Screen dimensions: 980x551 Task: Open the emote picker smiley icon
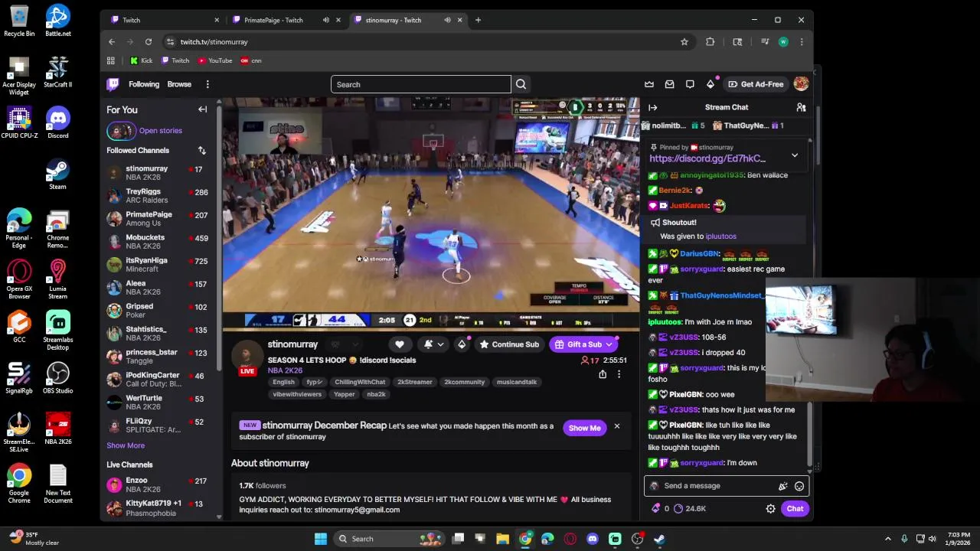point(799,486)
